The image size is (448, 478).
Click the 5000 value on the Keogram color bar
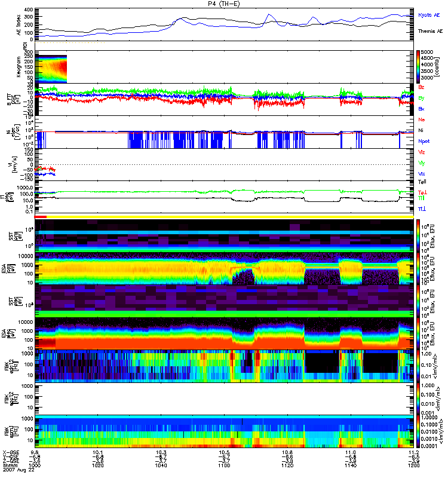pyautogui.click(x=427, y=52)
